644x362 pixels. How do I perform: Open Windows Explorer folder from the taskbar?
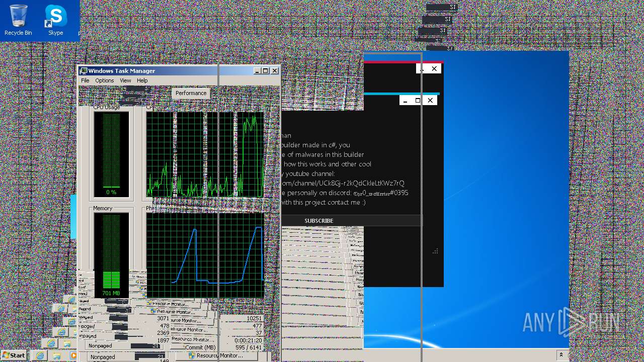click(x=57, y=355)
